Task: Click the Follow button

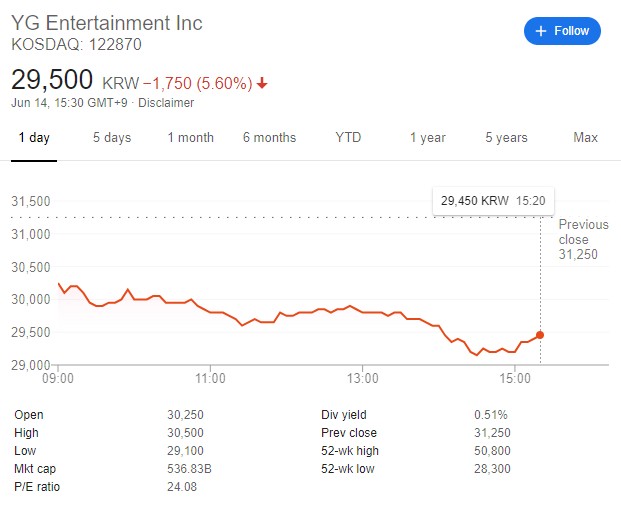Action: [x=562, y=31]
